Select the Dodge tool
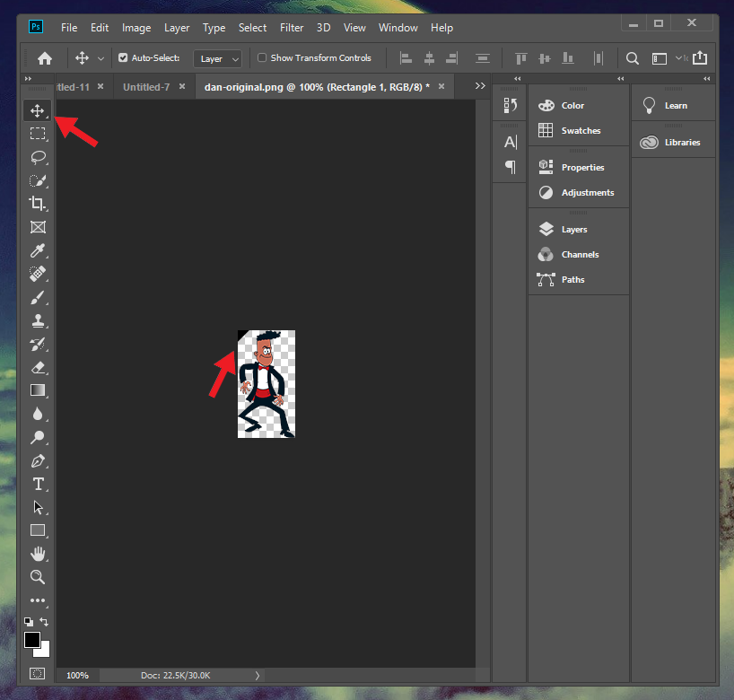Viewport: 734px width, 700px height. (38, 437)
